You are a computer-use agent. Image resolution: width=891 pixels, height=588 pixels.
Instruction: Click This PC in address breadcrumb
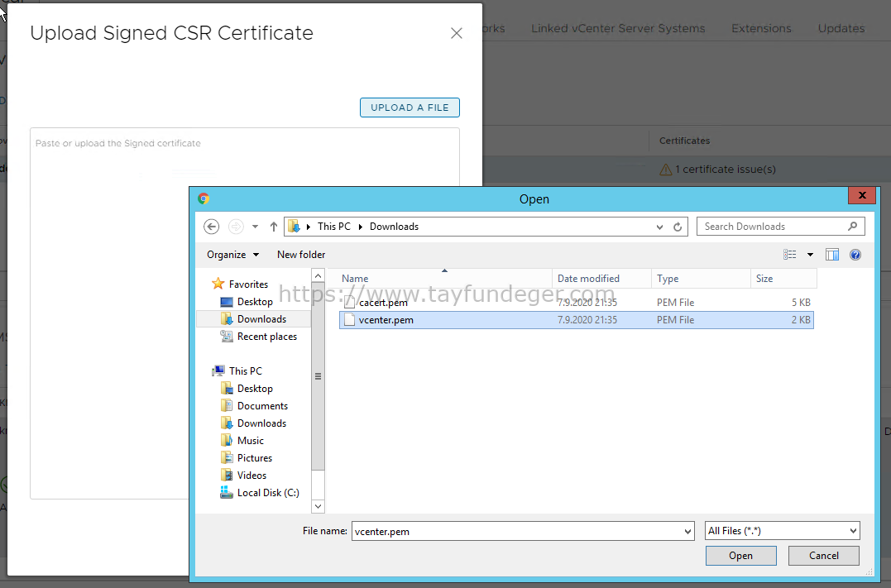click(334, 227)
